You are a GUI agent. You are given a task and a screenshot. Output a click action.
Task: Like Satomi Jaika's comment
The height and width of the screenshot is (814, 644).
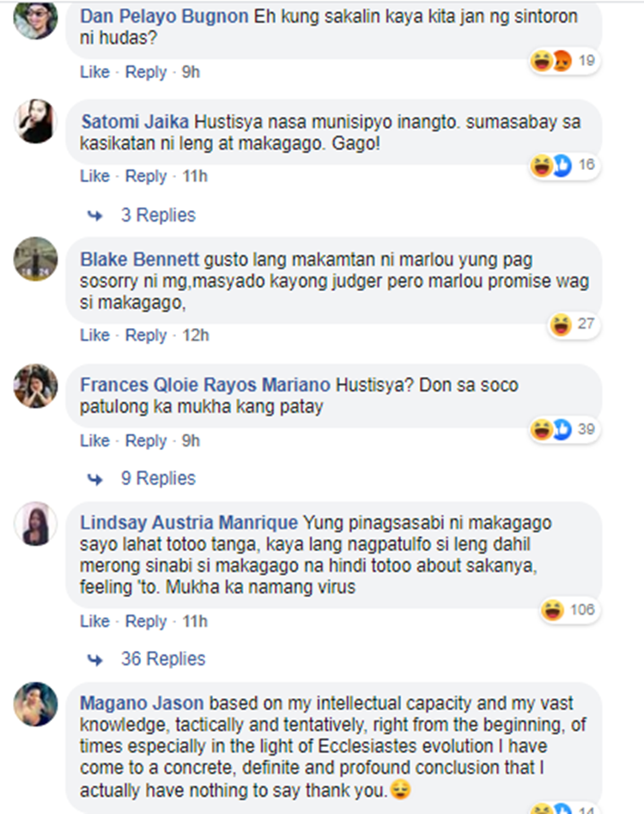(95, 176)
